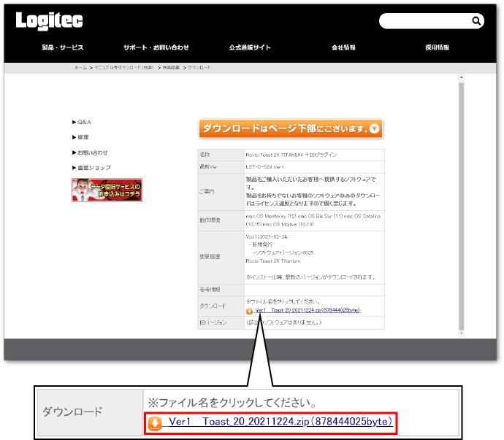Click the Roxio Toast 20 TITANIUM product name

[291, 155]
